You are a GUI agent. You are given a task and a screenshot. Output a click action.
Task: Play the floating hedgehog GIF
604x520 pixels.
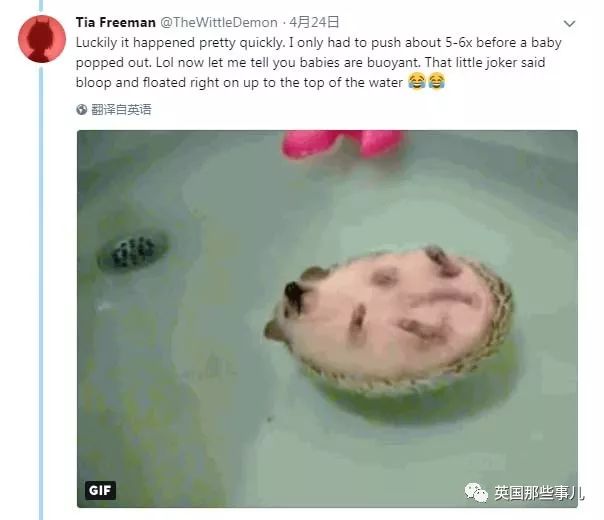click(327, 319)
